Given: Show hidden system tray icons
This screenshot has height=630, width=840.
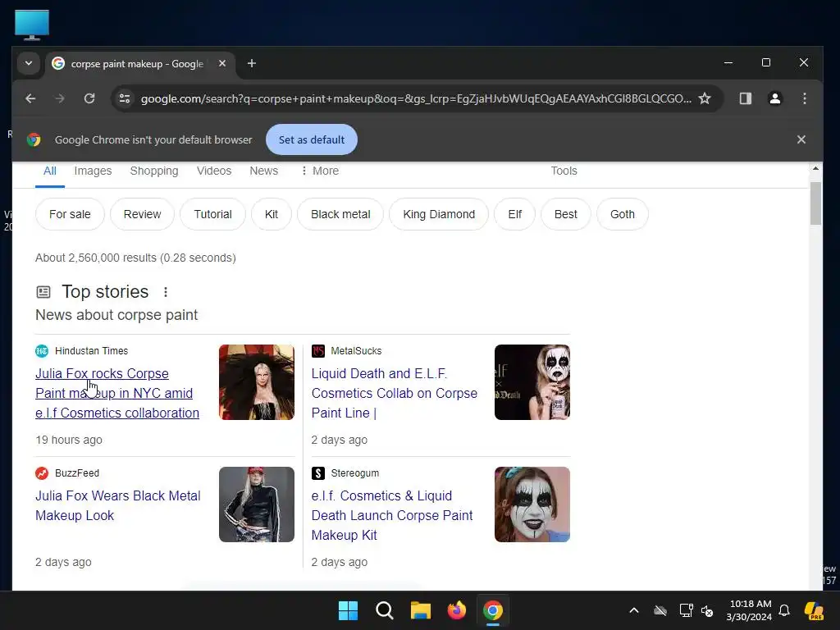Looking at the screenshot, I should tap(634, 610).
